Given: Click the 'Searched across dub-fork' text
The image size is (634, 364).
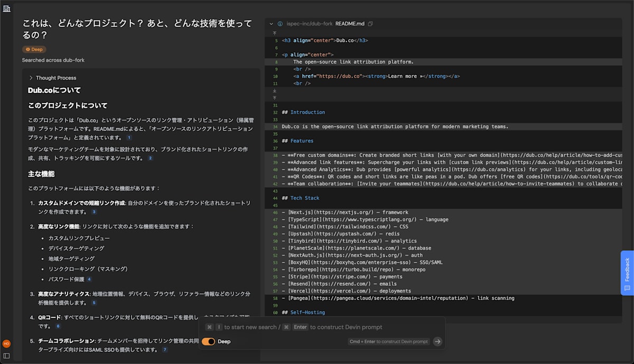Looking at the screenshot, I should click(x=53, y=60).
